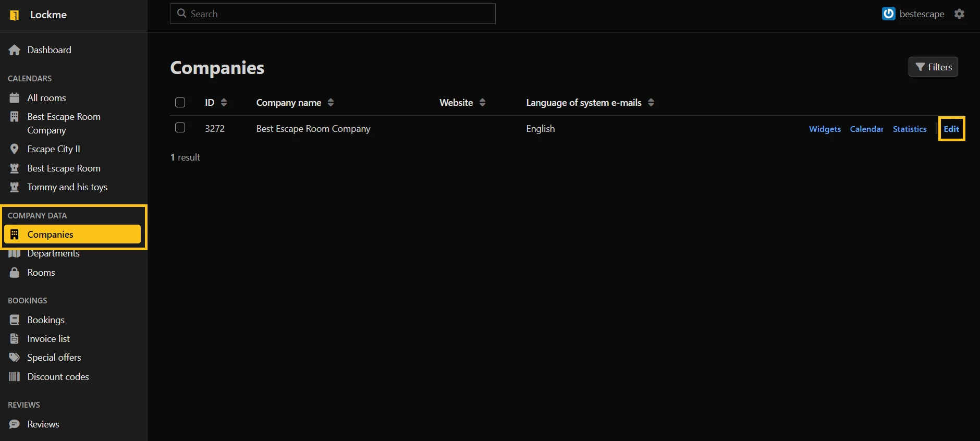The width and height of the screenshot is (980, 441).
Task: Sort by the Website column arrows
Action: [482, 103]
